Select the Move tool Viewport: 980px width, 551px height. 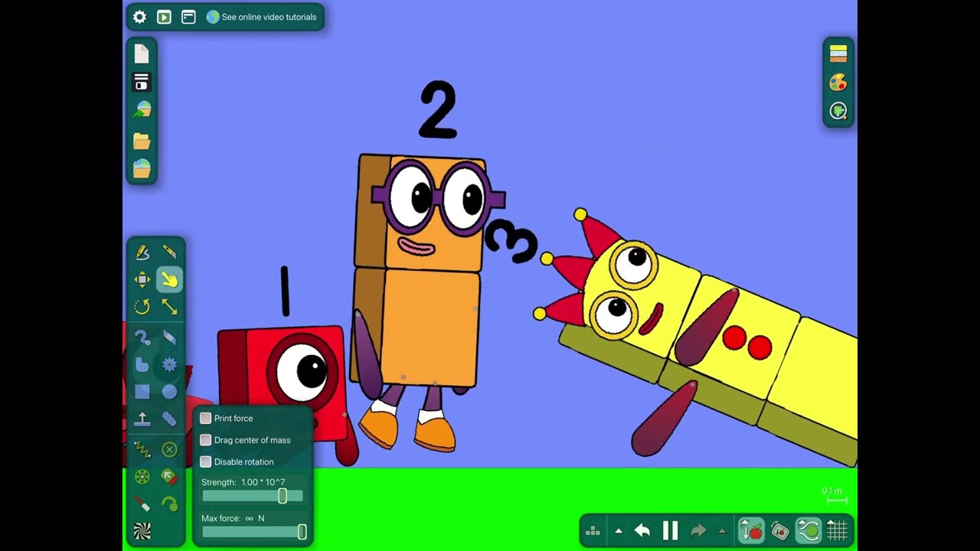pyautogui.click(x=142, y=280)
